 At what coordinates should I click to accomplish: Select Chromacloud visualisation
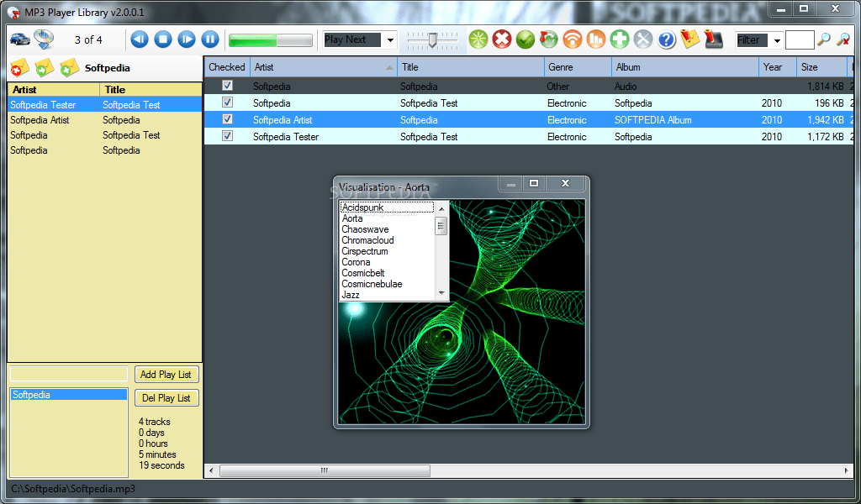click(387, 240)
